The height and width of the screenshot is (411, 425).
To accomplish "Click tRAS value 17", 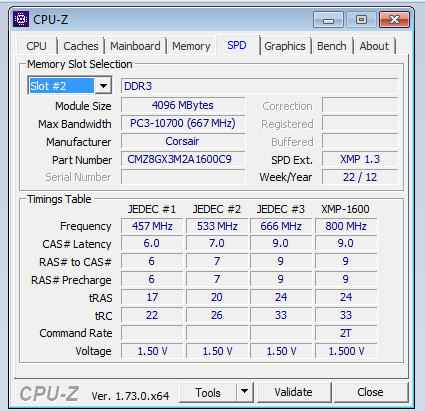I will (152, 297).
